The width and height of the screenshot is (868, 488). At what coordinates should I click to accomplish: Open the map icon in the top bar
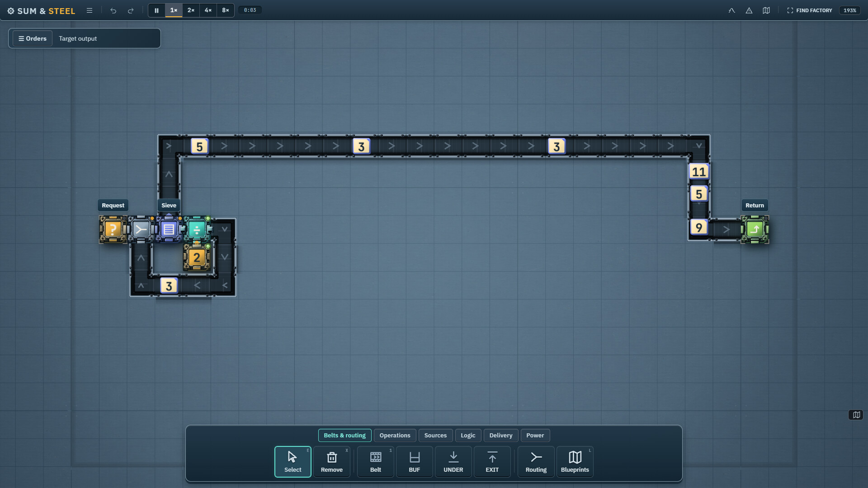tap(766, 10)
